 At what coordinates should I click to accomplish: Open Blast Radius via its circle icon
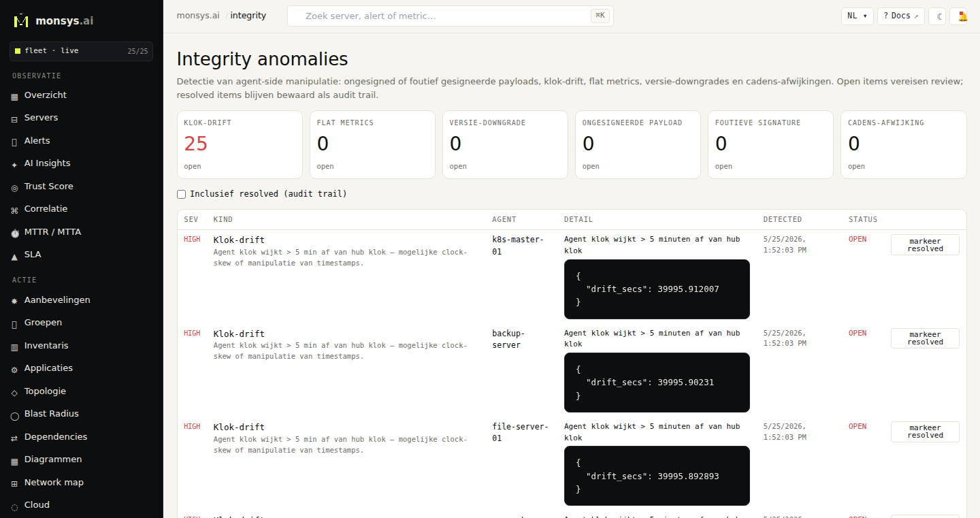[x=15, y=415]
